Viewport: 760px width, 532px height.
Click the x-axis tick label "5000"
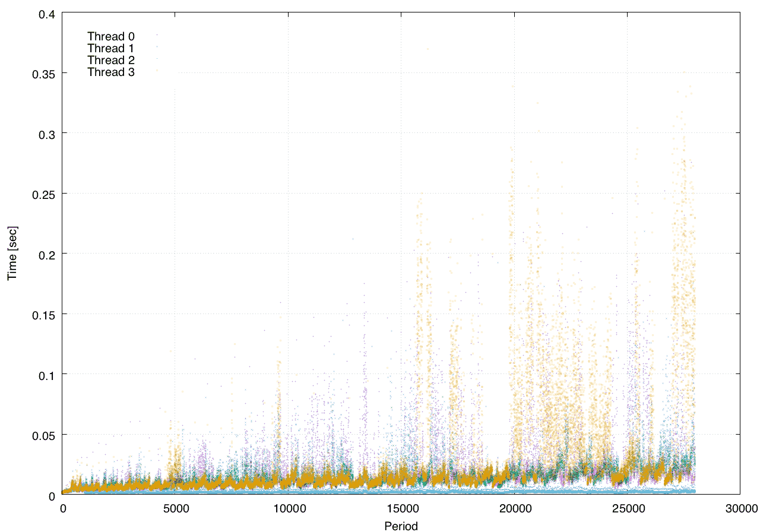tap(176, 508)
